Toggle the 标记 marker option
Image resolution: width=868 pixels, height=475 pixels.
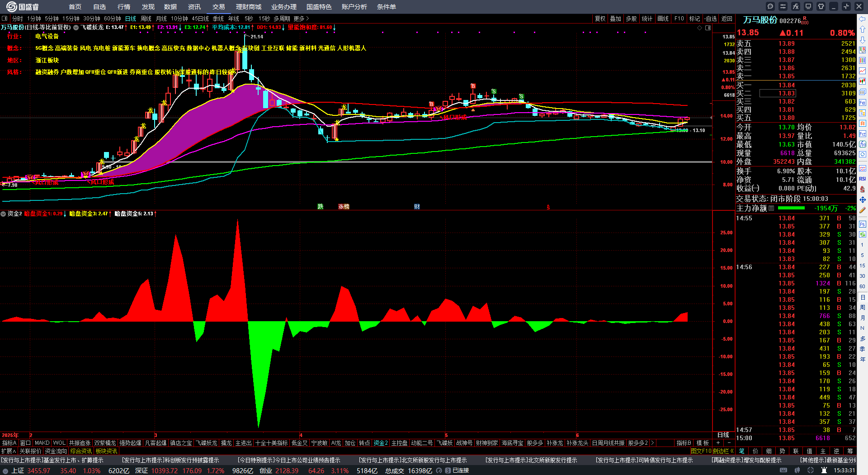(x=694, y=19)
